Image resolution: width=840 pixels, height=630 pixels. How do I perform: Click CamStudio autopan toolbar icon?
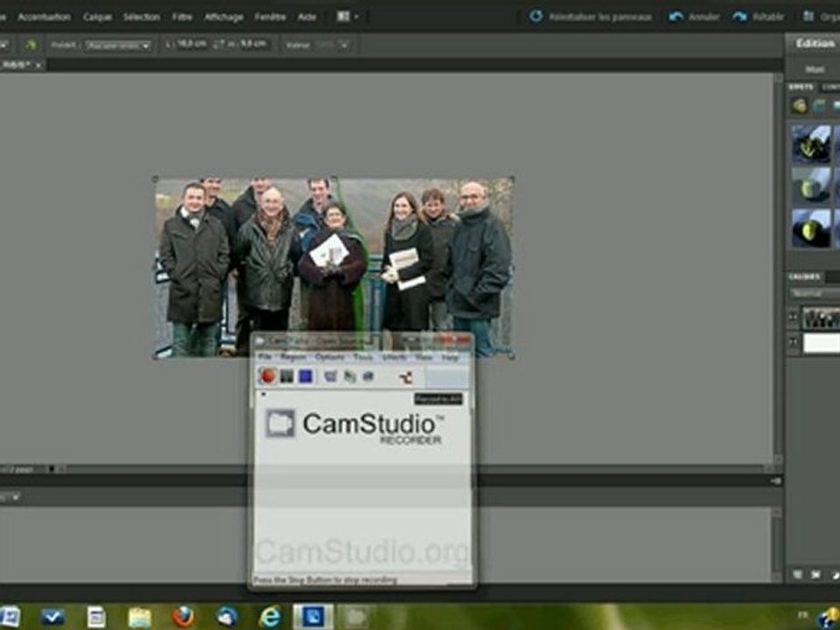368,376
